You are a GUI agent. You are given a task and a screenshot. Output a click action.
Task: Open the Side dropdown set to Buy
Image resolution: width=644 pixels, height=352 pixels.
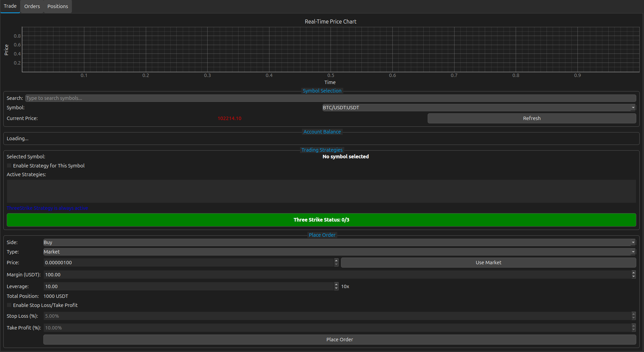pos(340,242)
